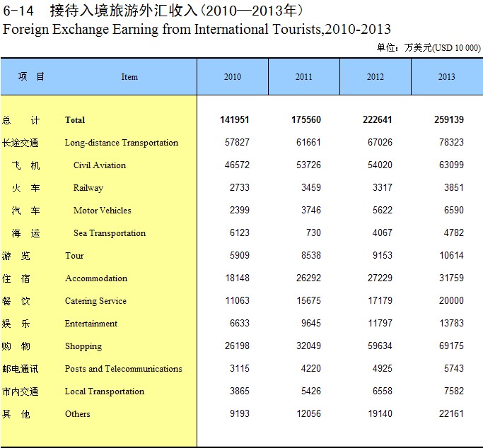Screen dimensions: 483x448
Task: Click the Item column header
Action: pyautogui.click(x=129, y=77)
